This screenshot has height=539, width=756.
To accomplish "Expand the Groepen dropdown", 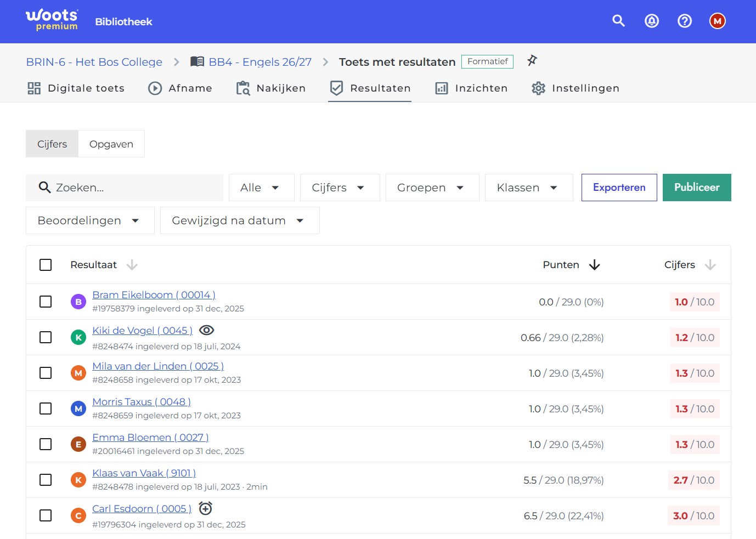I will (x=432, y=188).
